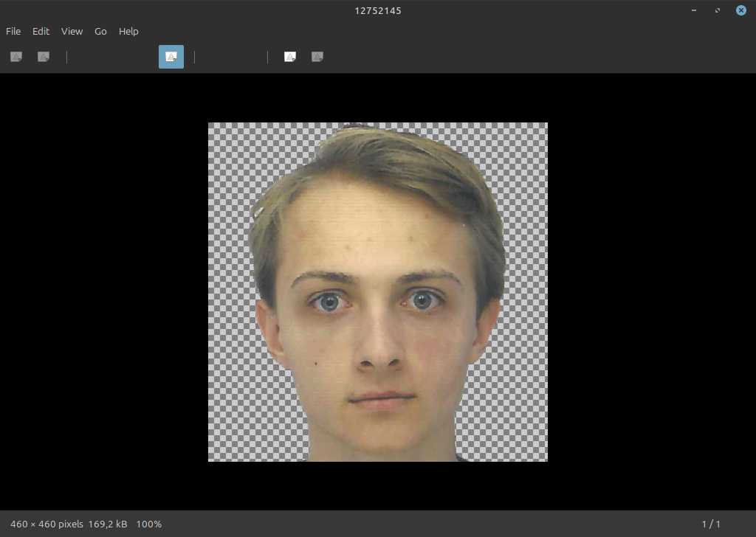Image resolution: width=756 pixels, height=537 pixels.
Task: Click the window title 12752145
Action: click(378, 10)
